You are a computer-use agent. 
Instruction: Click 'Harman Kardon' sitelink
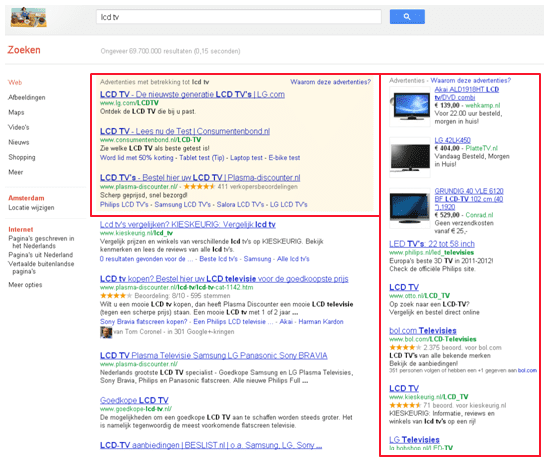[321, 322]
